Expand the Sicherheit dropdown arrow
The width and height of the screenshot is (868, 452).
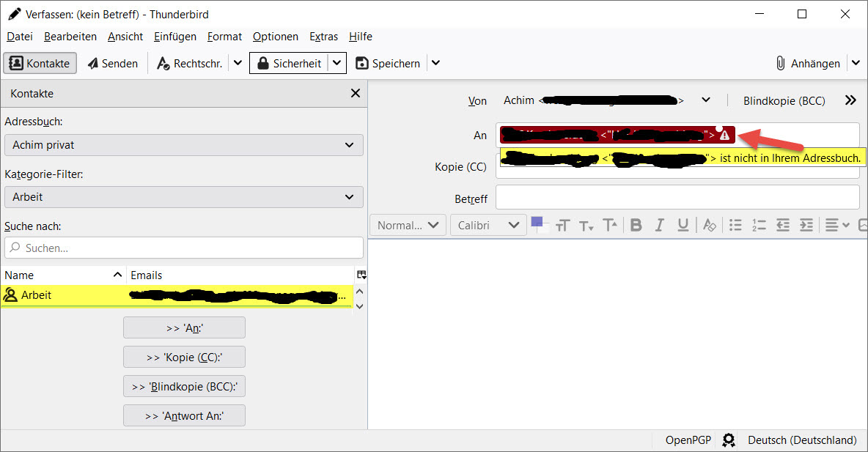(336, 63)
